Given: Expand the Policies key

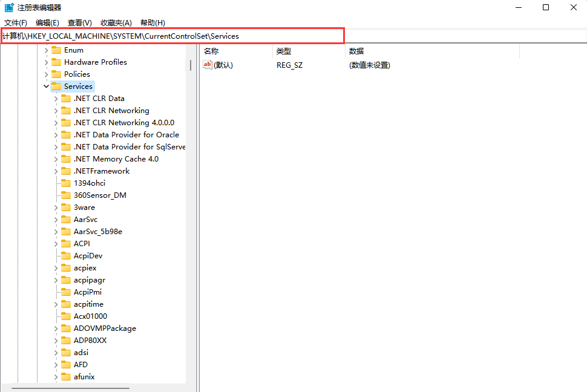Looking at the screenshot, I should click(x=46, y=74).
